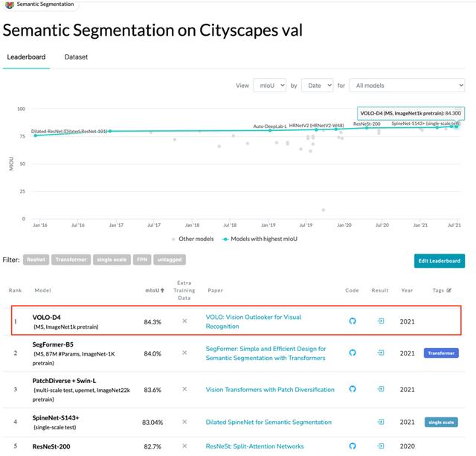This screenshot has height=456, width=476.
Task: Toggle the Transformer filter tag
Action: [71, 260]
